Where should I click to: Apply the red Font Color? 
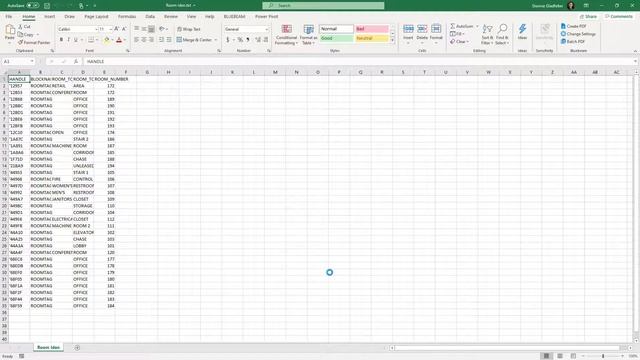(x=119, y=40)
